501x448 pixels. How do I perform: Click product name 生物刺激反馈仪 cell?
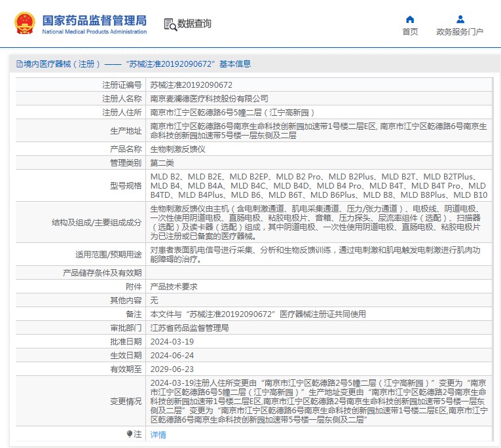(x=177, y=149)
